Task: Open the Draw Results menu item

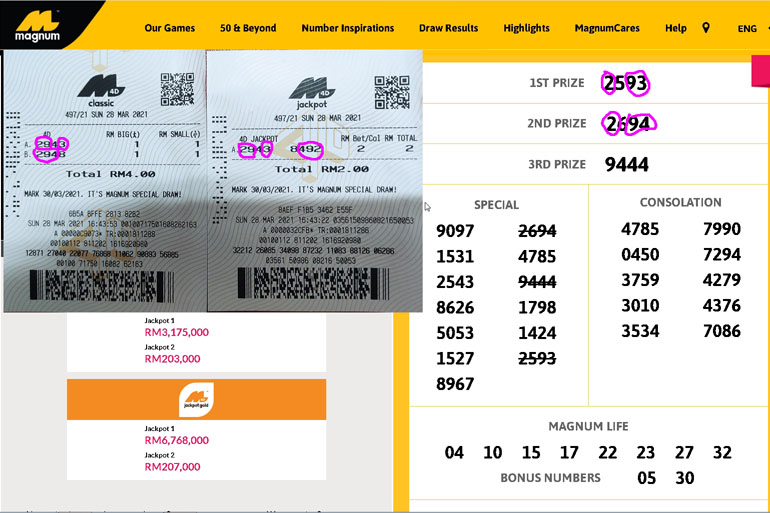Action: tap(449, 29)
